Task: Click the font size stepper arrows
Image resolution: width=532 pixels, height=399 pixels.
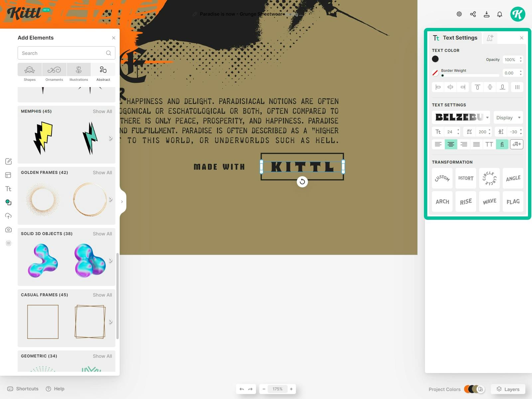Action: click(x=458, y=132)
